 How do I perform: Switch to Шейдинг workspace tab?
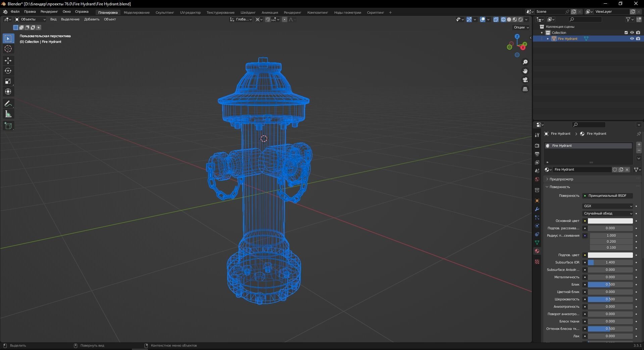[248, 12]
